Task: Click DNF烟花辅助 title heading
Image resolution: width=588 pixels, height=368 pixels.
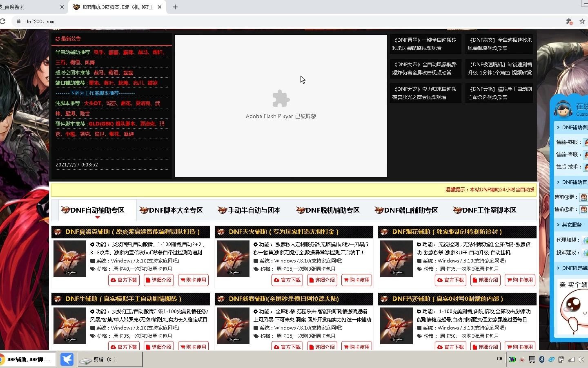Action: pyautogui.click(x=447, y=232)
